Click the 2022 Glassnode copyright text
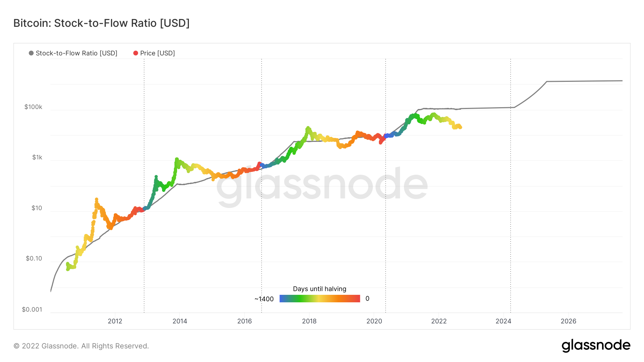 click(81, 346)
